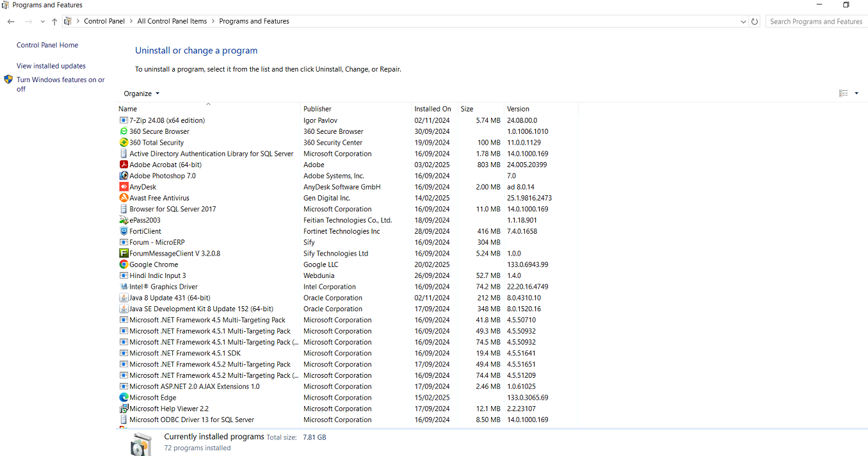
Task: Click the AnyDesk program icon
Action: [x=124, y=187]
